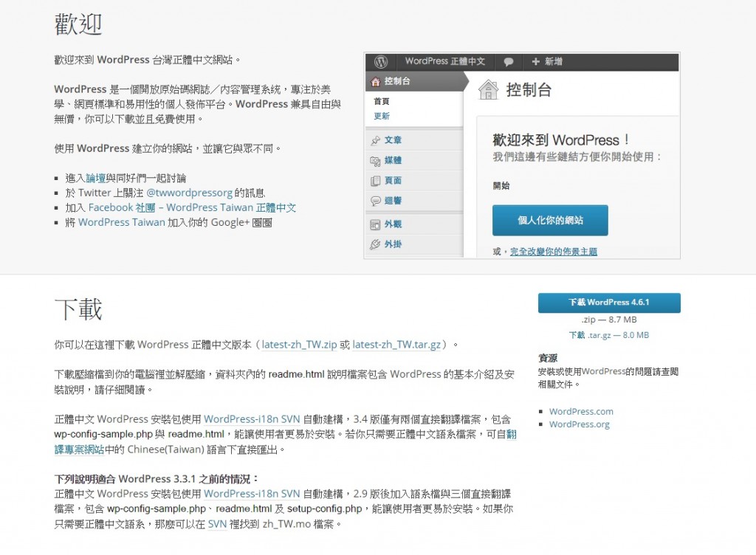The image size is (756, 555).
Task: Click the 資源 sidebar heading
Action: [x=548, y=358]
